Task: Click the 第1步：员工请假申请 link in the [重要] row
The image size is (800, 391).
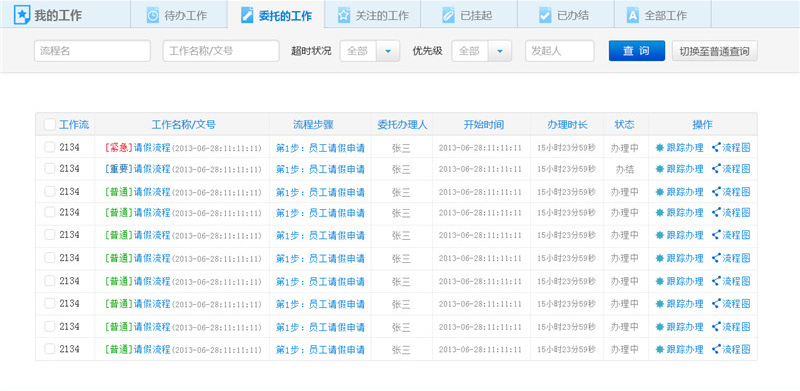Action: click(320, 169)
